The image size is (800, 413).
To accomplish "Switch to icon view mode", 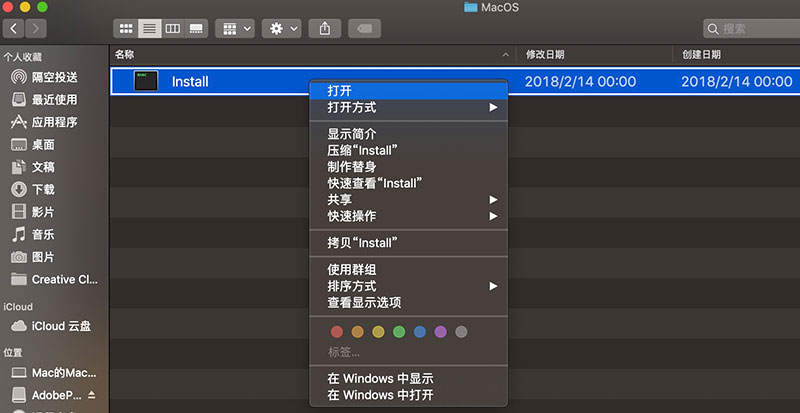I will tap(125, 28).
